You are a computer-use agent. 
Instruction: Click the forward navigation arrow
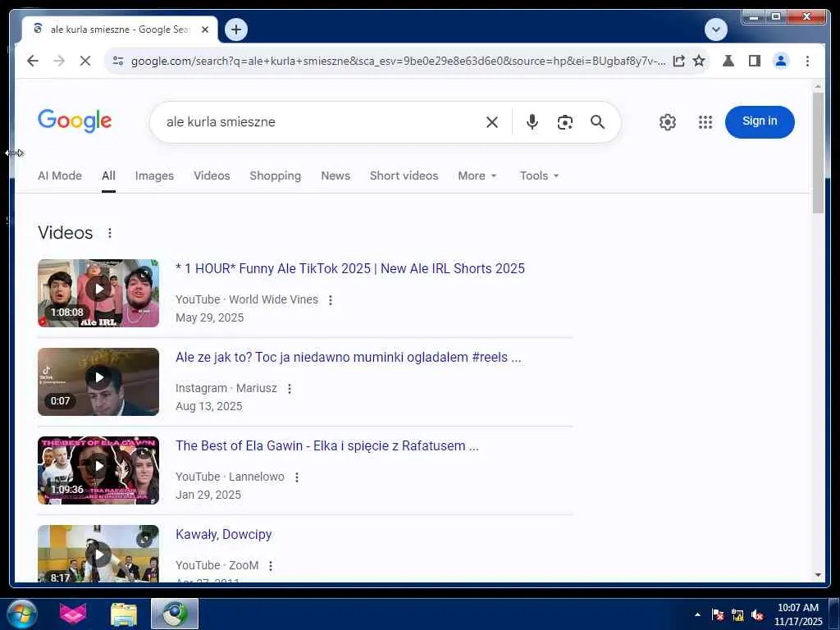(x=59, y=61)
